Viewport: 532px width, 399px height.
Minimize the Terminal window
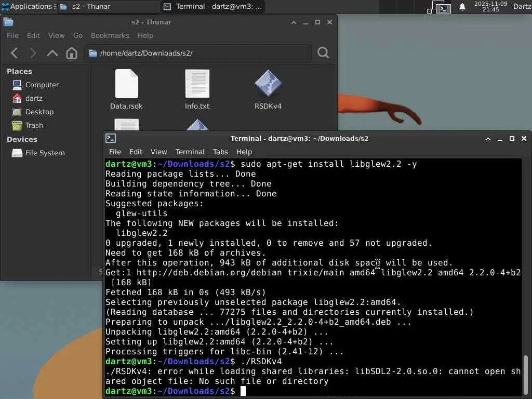click(x=500, y=139)
